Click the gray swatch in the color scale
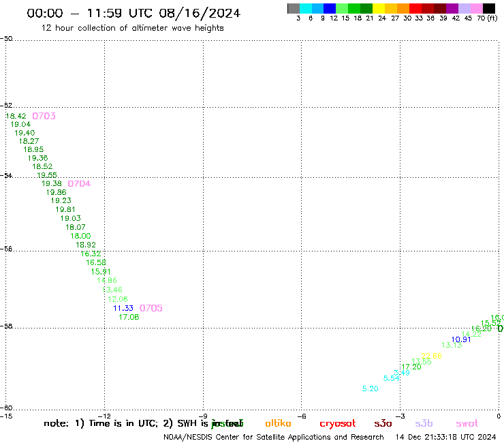Image resolution: width=504 pixels, height=443 pixels. click(294, 8)
